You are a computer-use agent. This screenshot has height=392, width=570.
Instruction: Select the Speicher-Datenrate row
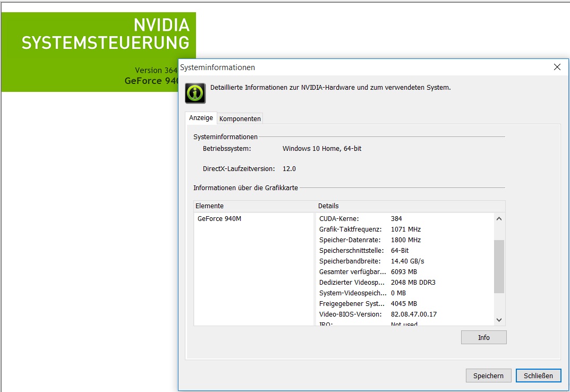(x=405, y=240)
